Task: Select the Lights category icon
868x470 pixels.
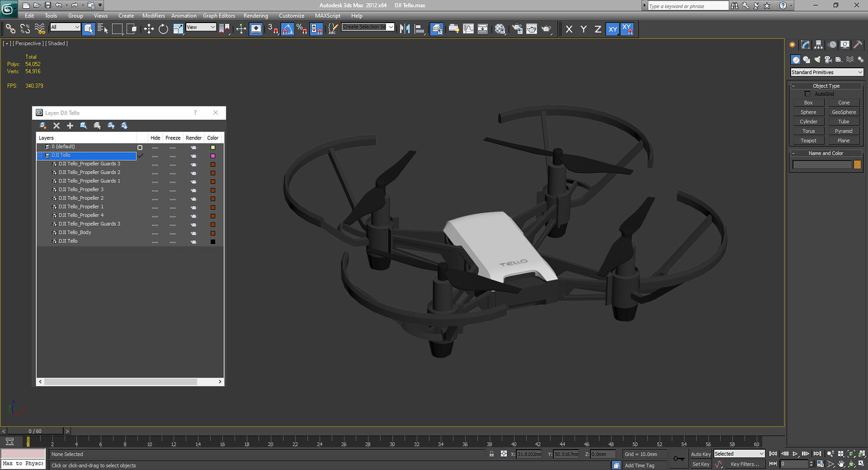Action: [818, 60]
